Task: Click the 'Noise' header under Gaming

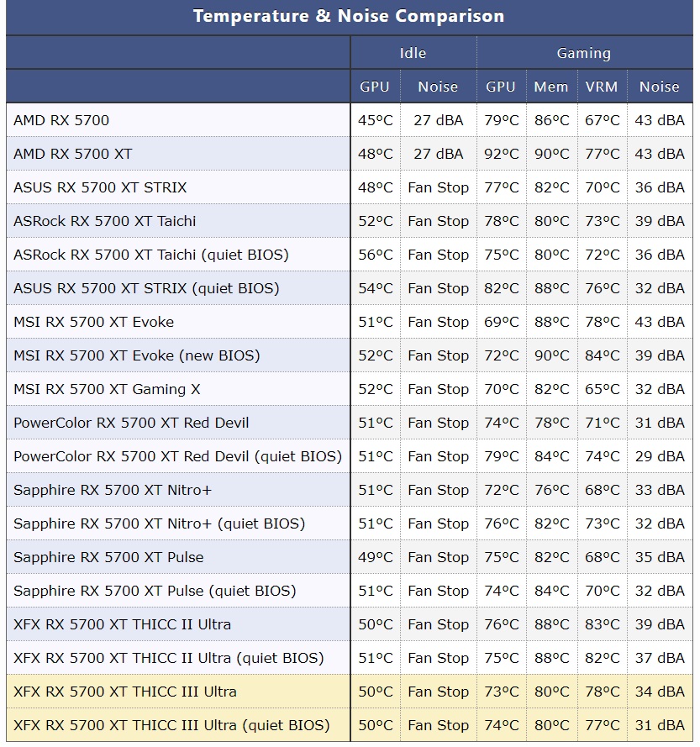Action: pyautogui.click(x=659, y=87)
